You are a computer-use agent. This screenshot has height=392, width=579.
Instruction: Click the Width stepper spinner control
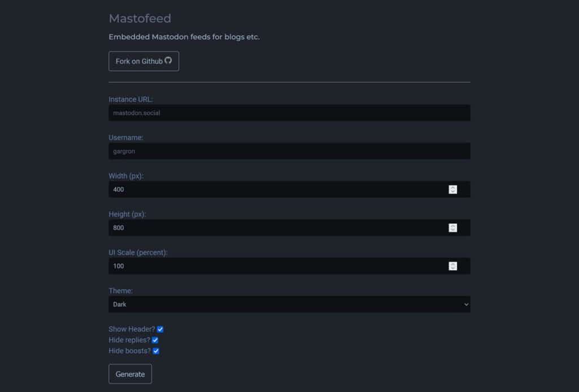click(453, 189)
